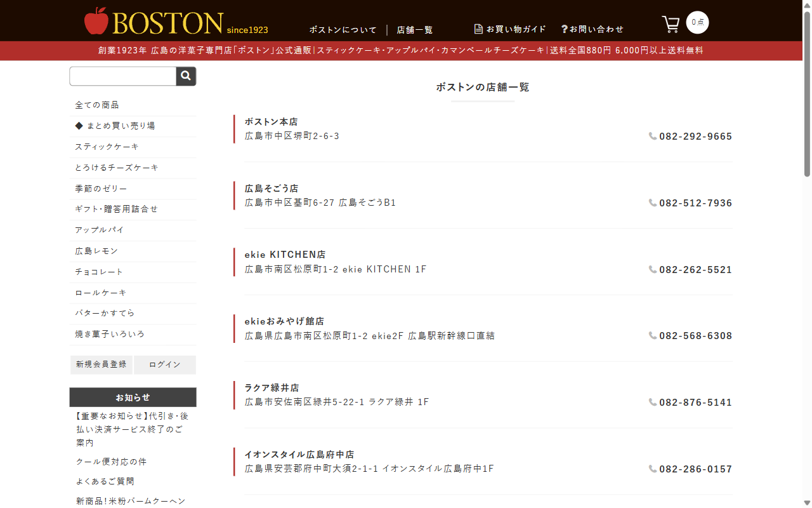Click store name ボストン本店
The height and width of the screenshot is (508, 812).
(x=272, y=122)
